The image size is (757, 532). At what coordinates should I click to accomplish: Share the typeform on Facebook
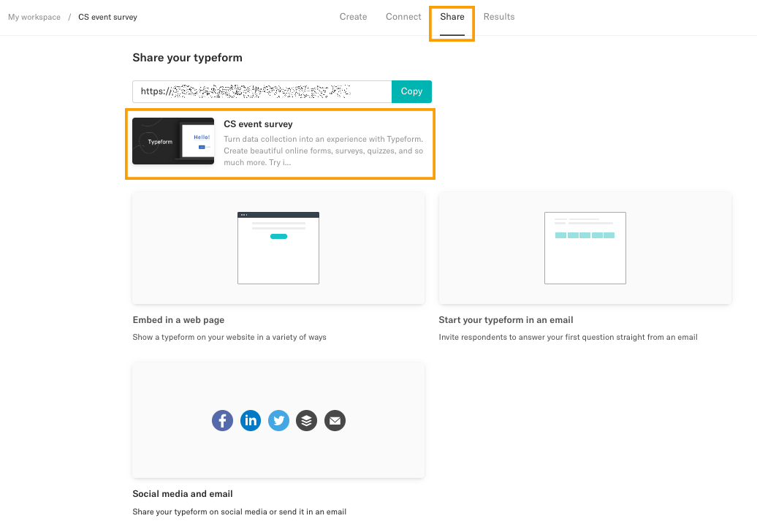(x=222, y=420)
